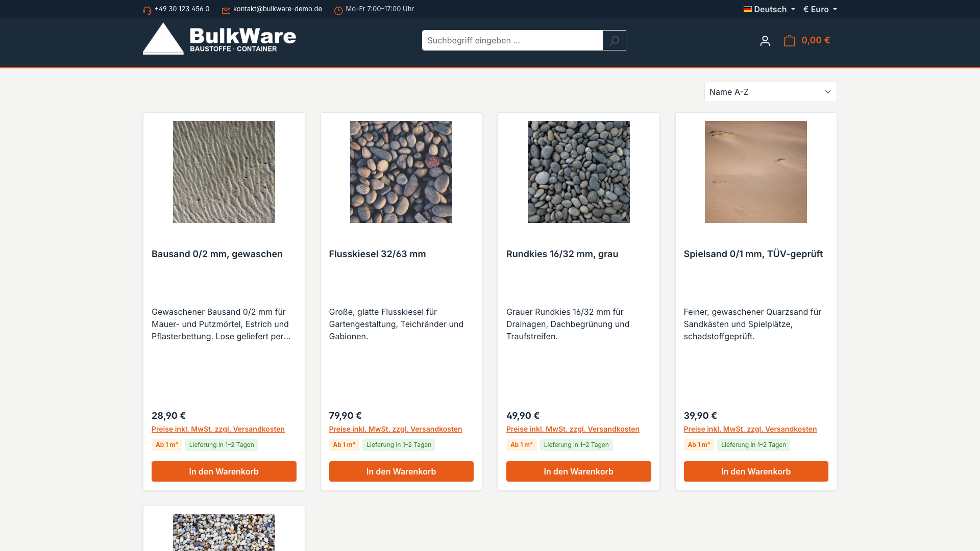Screen dimensions: 980x551
Task: Open title Rundkies 16/32 mm, grau
Action: [x=562, y=254]
